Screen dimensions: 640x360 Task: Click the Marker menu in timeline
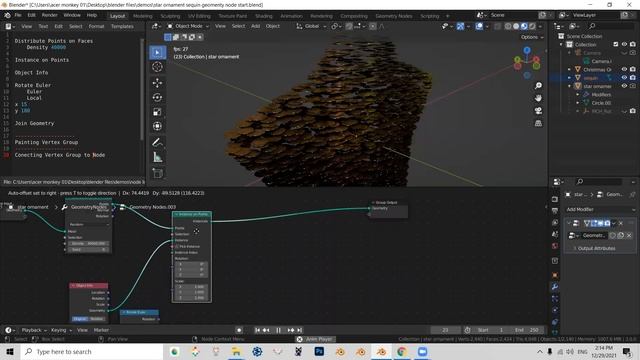pos(101,330)
